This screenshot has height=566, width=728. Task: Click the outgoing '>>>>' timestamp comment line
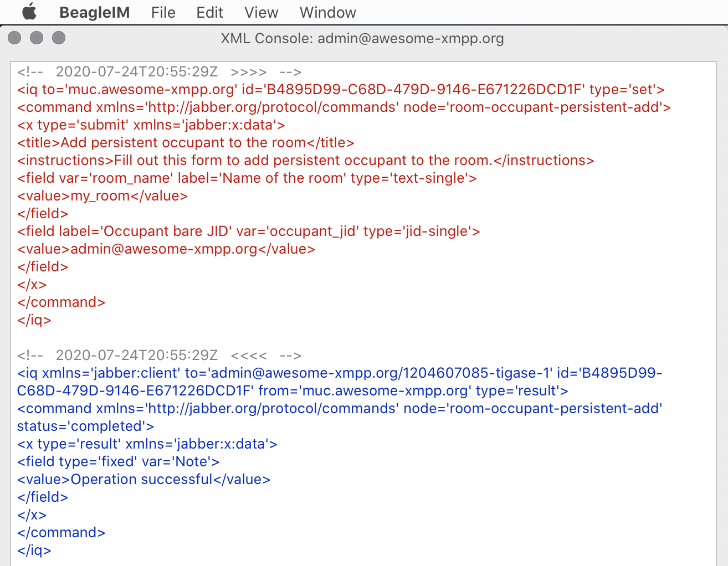pos(159,72)
